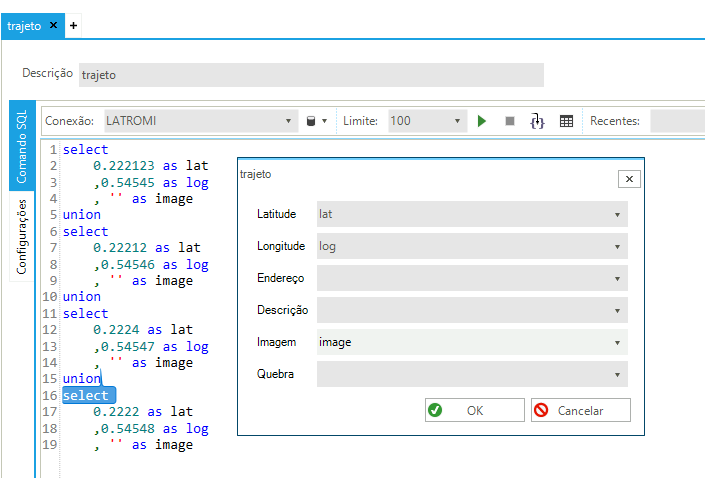Run the SQL query with play icon
The width and height of the screenshot is (705, 478).
(482, 121)
